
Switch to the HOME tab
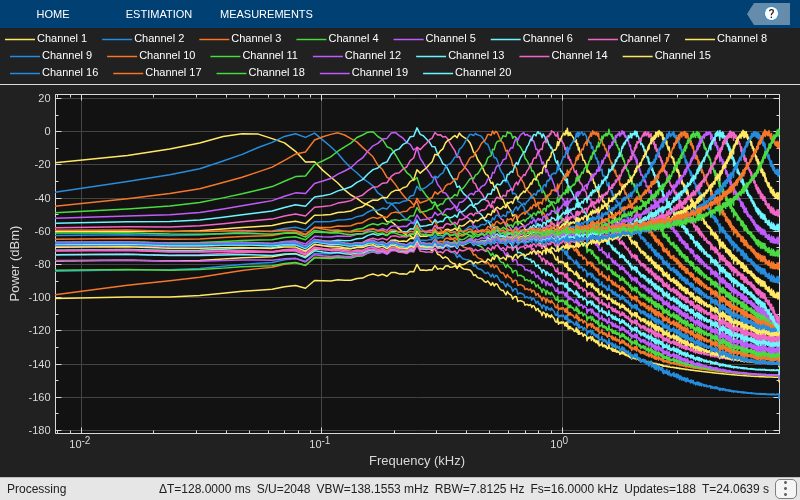53,14
